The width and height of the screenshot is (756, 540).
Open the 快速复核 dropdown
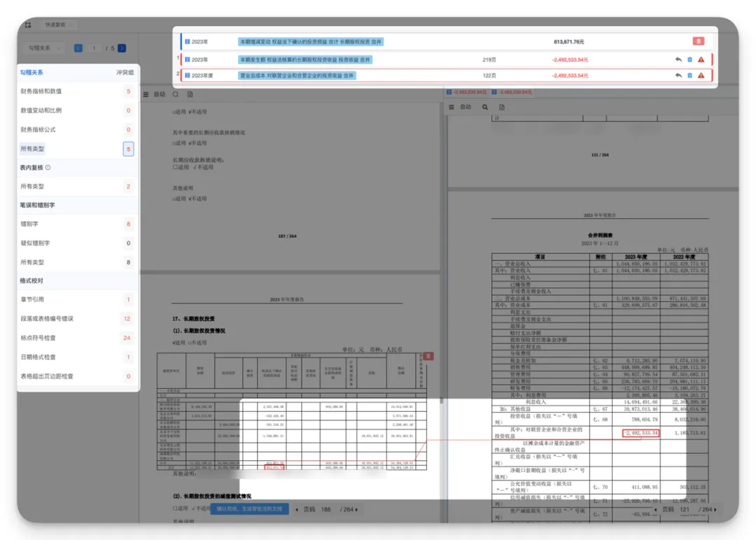pyautogui.click(x=57, y=24)
